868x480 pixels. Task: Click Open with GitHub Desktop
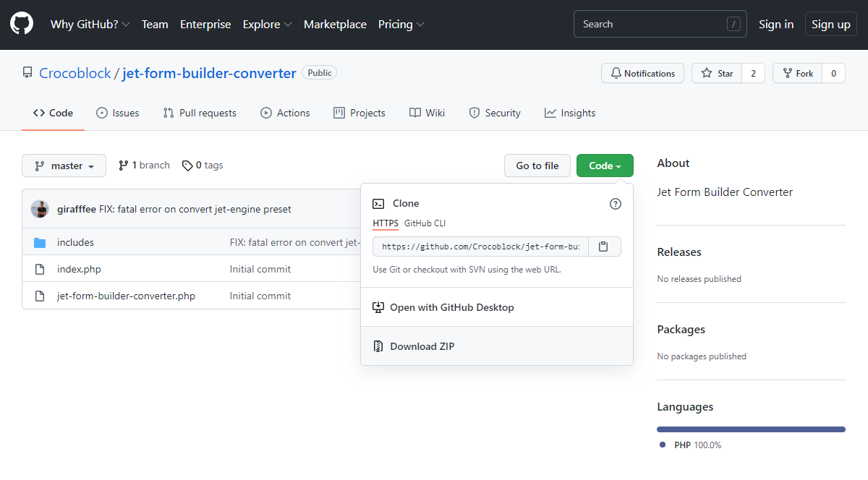pos(452,307)
